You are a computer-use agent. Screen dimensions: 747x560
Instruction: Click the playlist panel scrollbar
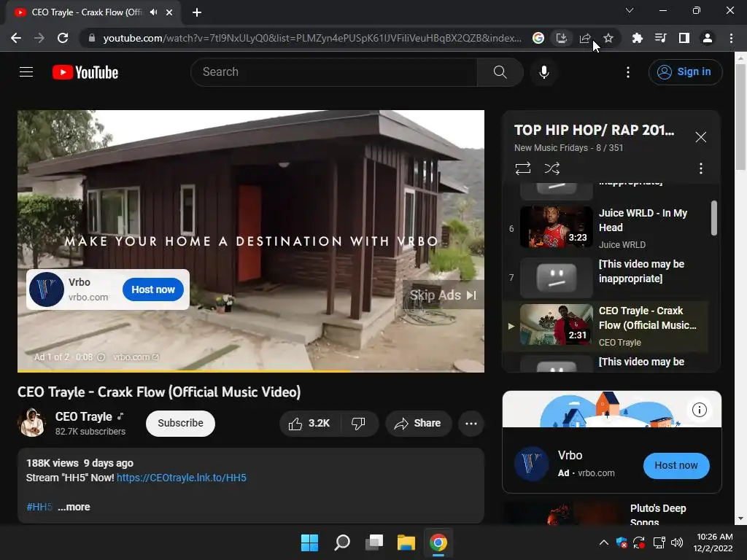(714, 218)
